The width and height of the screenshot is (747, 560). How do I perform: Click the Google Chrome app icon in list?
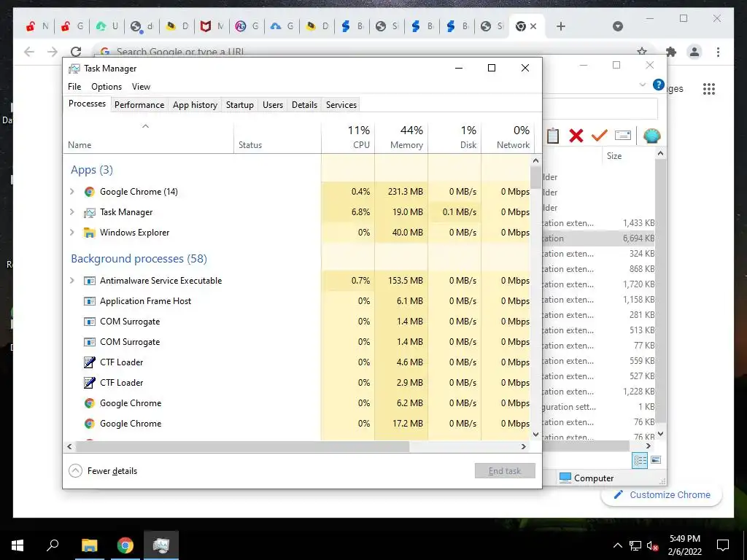[x=89, y=192]
